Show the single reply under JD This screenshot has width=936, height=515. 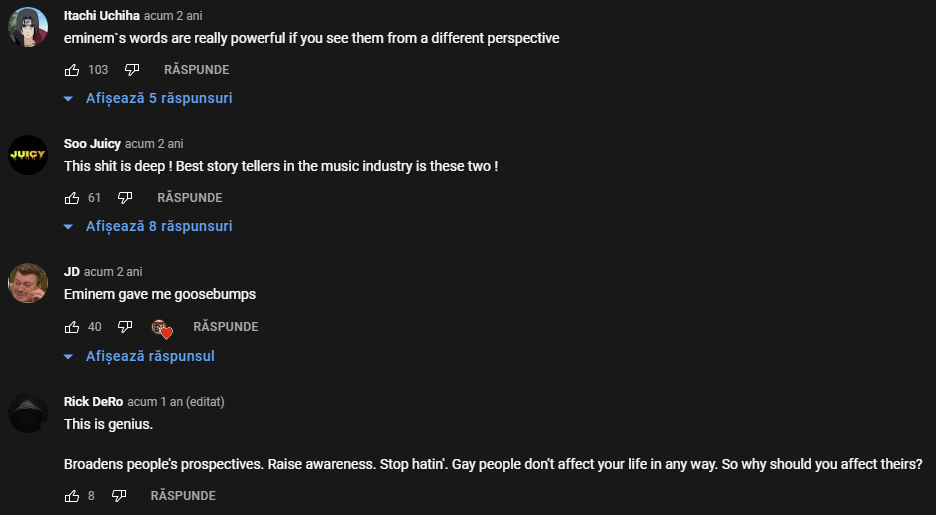pyautogui.click(x=139, y=356)
